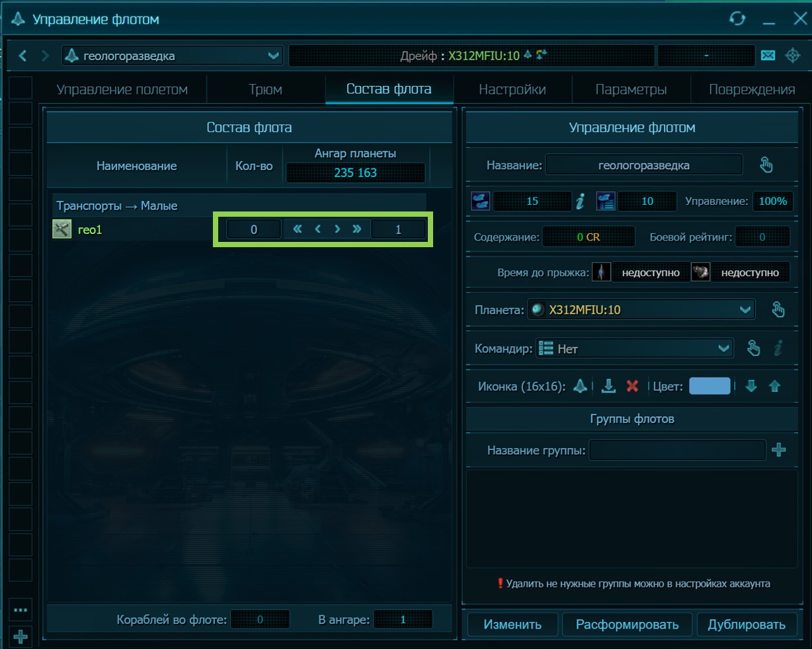812x649 pixels.
Task: Remove fleet icon with red X
Action: [x=632, y=386]
